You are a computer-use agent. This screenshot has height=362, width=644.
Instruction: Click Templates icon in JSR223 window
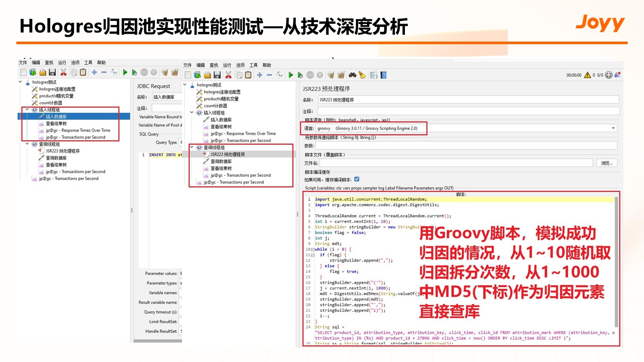click(x=197, y=75)
